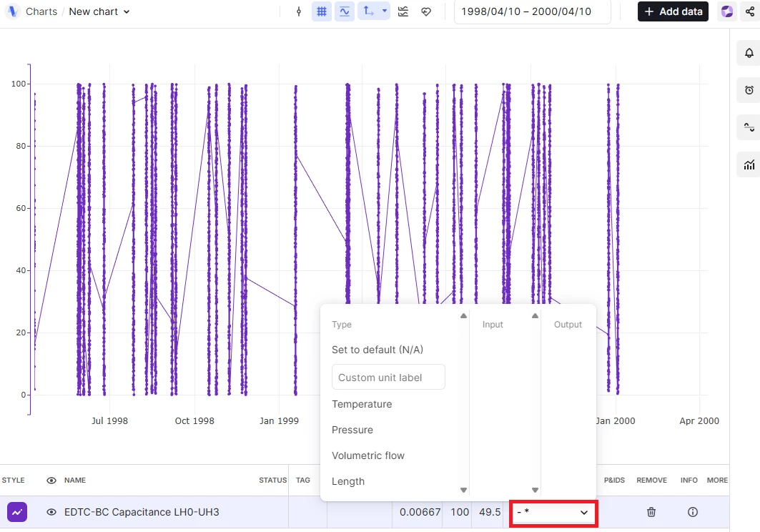Click the STYLE column header
This screenshot has height=532, width=760.
13,480
